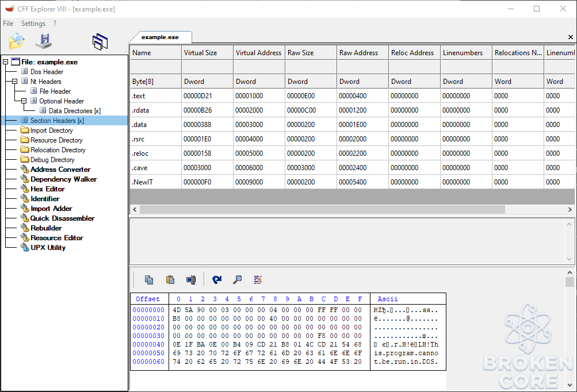Collapse the Nt Headers tree node
This screenshot has width=577, height=392.
(15, 81)
